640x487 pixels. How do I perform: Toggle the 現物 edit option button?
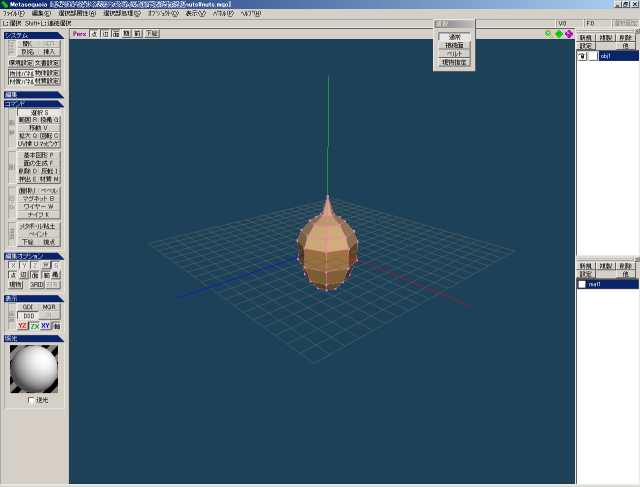16,284
